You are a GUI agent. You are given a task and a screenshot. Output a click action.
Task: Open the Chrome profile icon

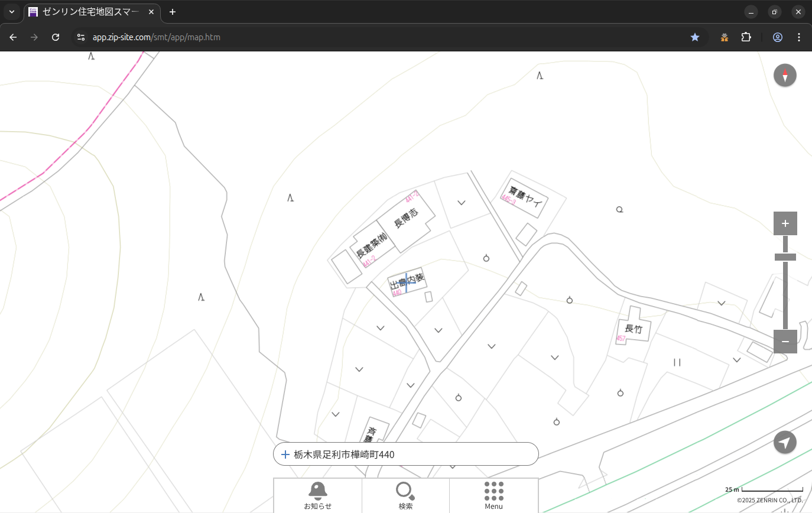(x=777, y=37)
